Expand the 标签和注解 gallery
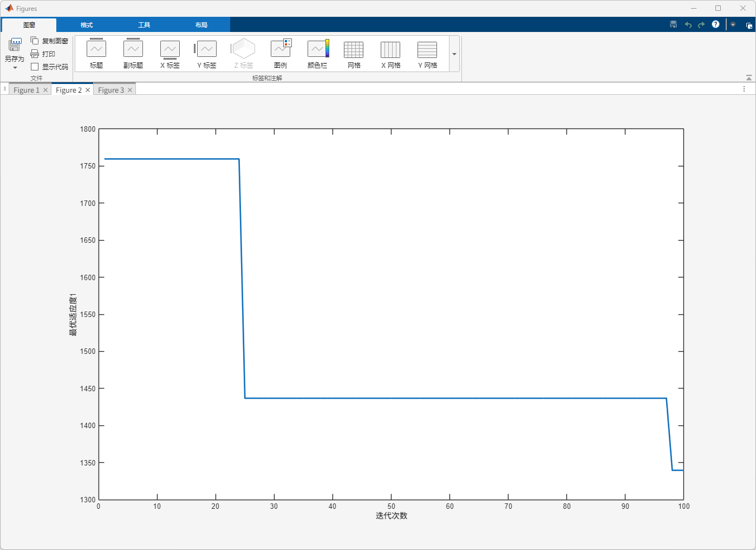Image resolution: width=756 pixels, height=550 pixels. [454, 54]
